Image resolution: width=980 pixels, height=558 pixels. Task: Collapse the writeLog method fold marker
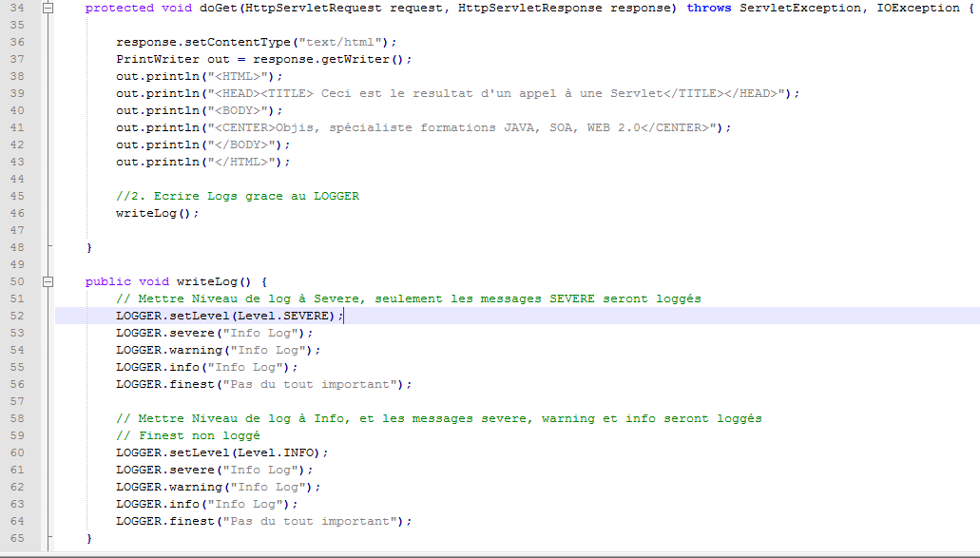tap(47, 281)
